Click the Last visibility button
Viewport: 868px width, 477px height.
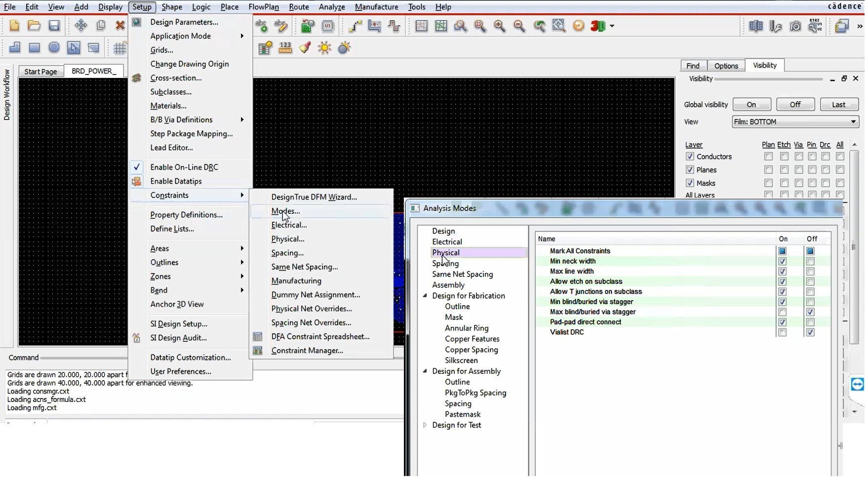(839, 104)
